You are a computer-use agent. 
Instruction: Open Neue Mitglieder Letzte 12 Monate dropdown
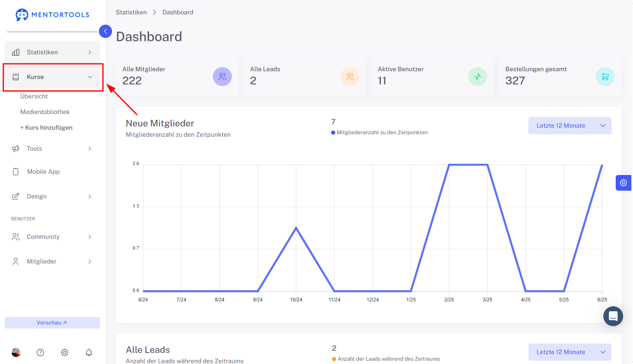[x=570, y=126]
